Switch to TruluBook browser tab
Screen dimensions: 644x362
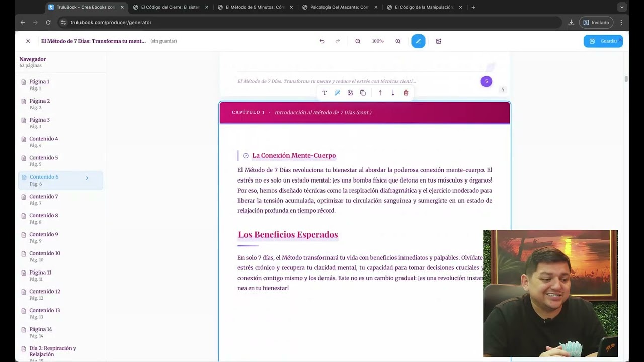point(86,7)
